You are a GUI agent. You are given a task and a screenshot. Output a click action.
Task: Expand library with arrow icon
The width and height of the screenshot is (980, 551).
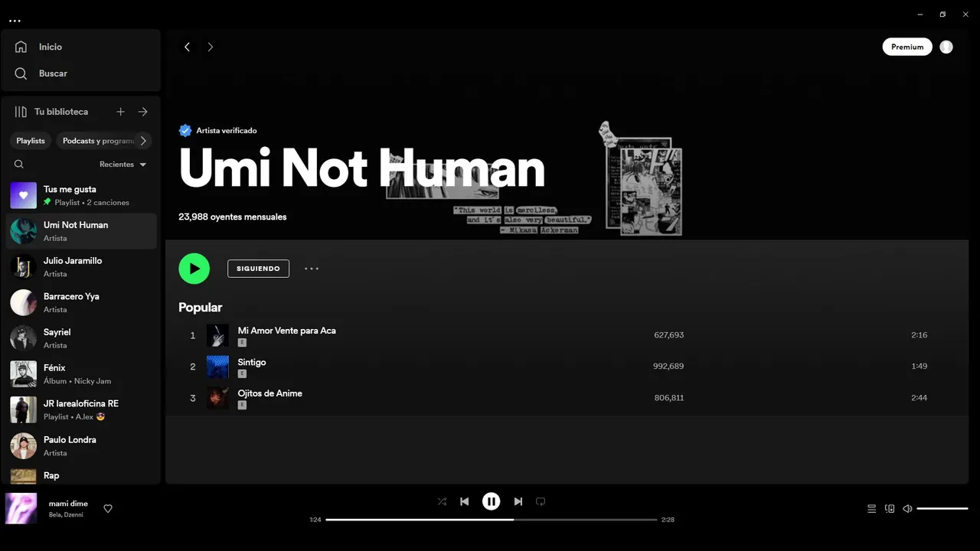click(143, 112)
